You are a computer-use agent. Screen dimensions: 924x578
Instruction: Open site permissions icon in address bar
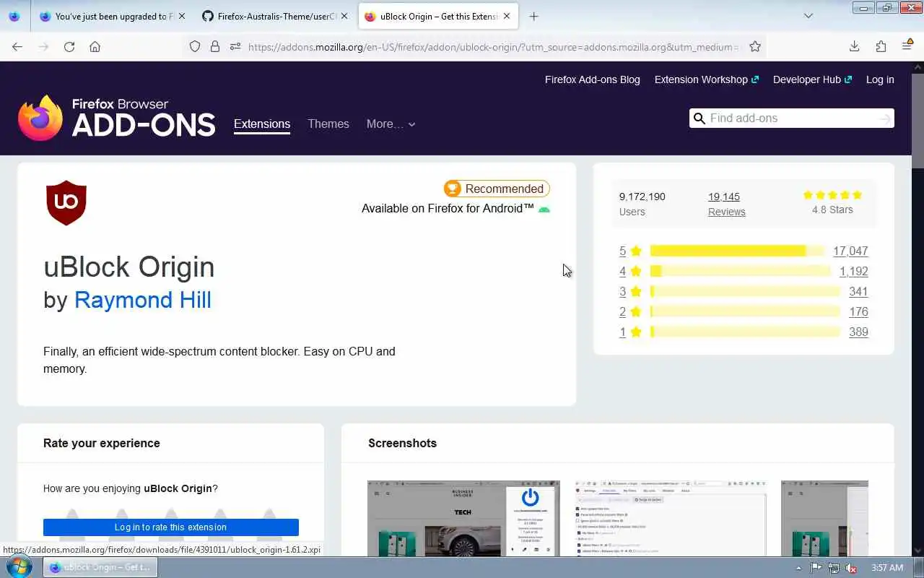tap(235, 46)
